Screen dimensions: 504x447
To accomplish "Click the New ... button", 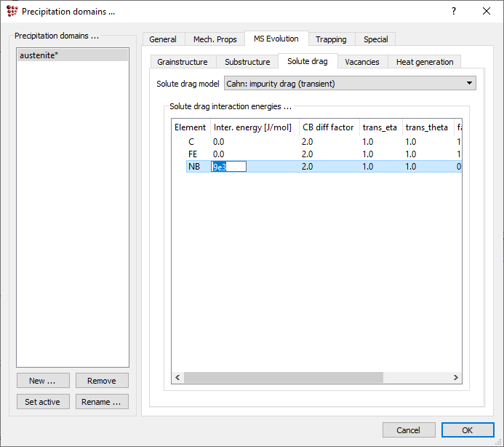I will pos(42,381).
